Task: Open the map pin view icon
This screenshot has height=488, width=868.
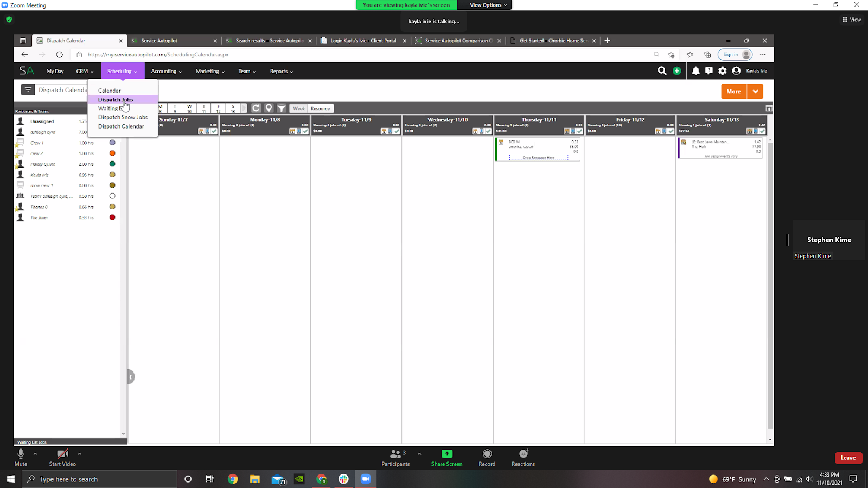Action: [269, 108]
